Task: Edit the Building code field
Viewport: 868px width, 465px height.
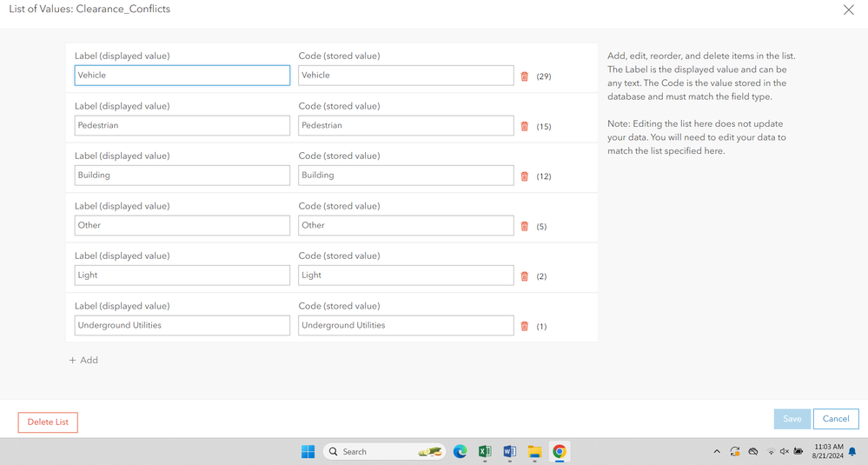Action: coord(406,176)
